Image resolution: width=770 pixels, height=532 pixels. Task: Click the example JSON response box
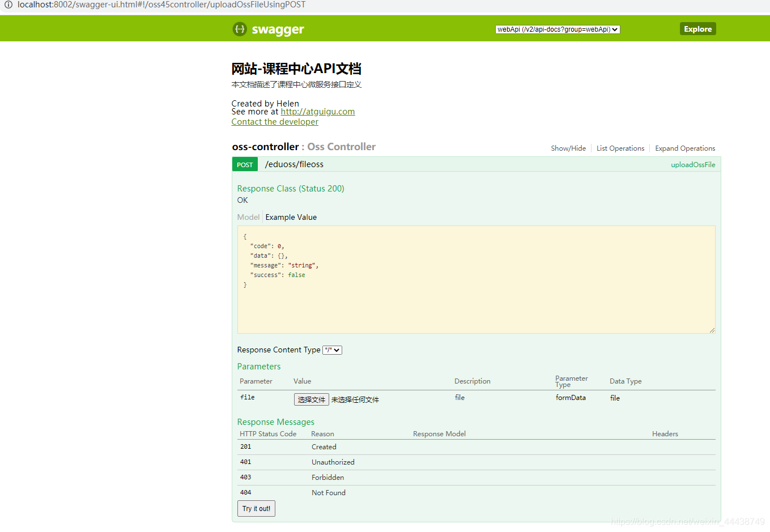pyautogui.click(x=477, y=279)
